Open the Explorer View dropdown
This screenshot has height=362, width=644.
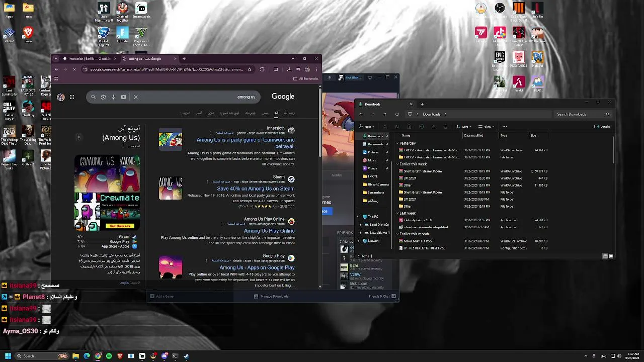pos(487,127)
